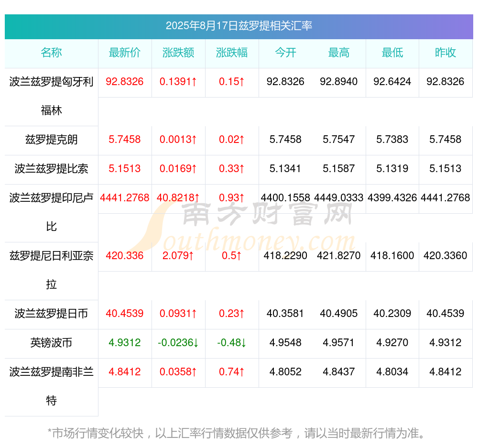Click the disclaimer note starting with *市场行情变化较快
Screen dimensions: 478x448
pos(236,433)
